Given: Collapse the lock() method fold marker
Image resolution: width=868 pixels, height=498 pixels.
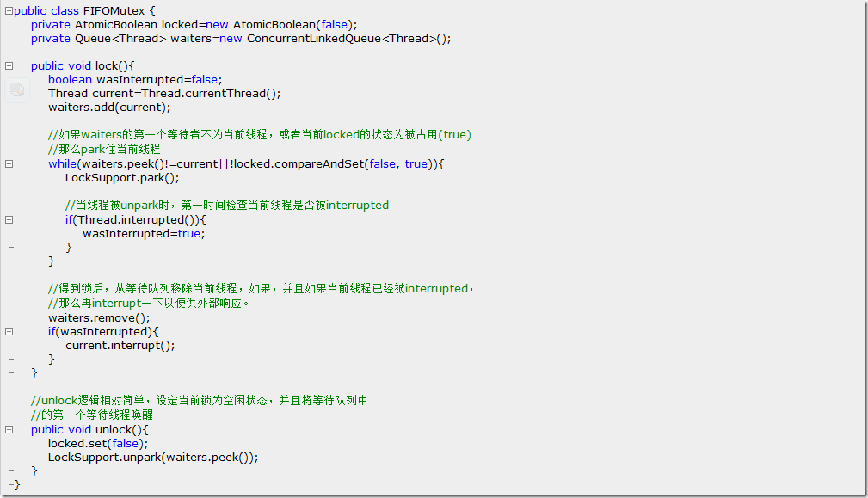Looking at the screenshot, I should [9, 65].
